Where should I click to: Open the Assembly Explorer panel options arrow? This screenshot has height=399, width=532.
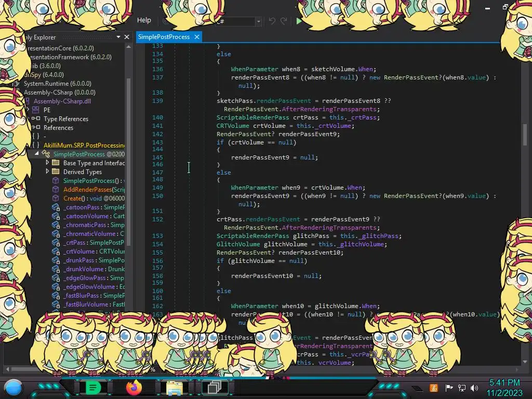click(x=118, y=37)
